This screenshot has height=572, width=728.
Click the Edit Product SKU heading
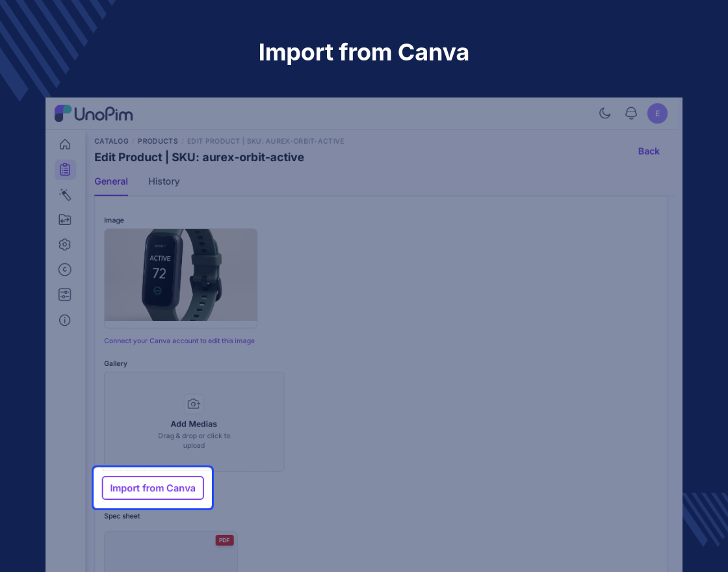199,157
